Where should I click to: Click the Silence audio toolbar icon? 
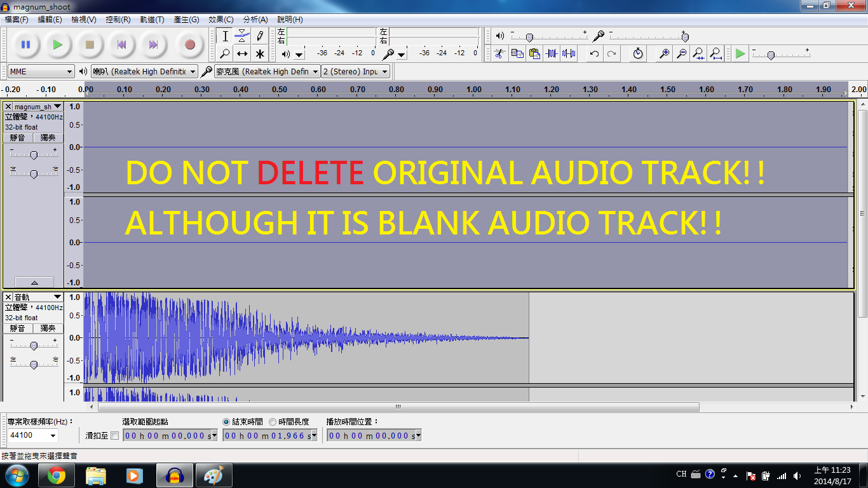pyautogui.click(x=569, y=53)
